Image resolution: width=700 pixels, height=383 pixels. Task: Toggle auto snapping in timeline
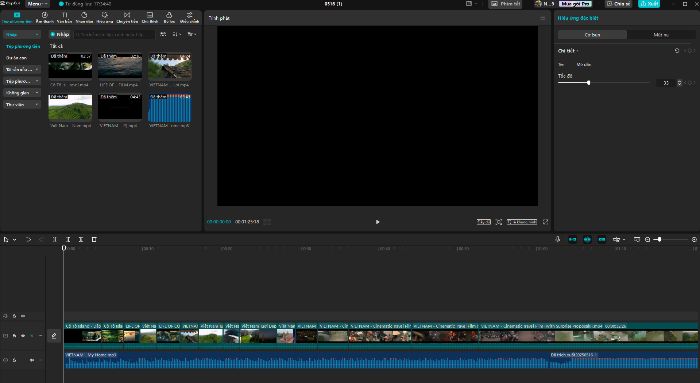click(x=587, y=240)
